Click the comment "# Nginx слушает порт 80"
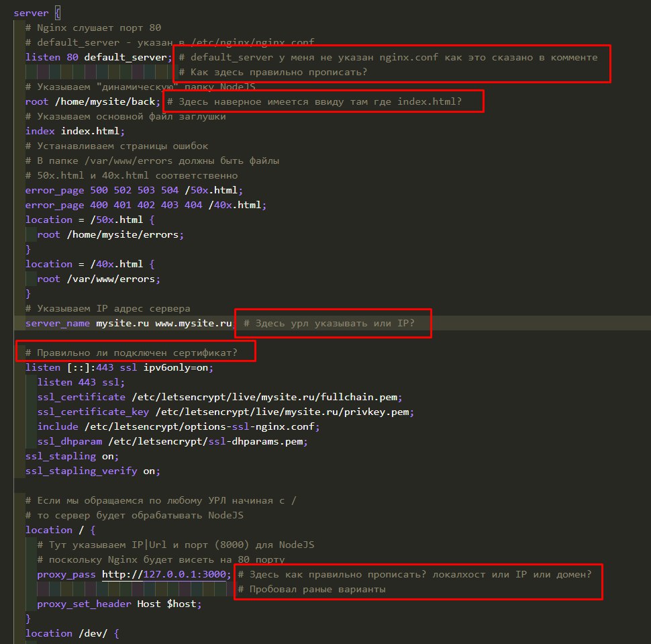This screenshot has height=644, width=651. point(93,28)
